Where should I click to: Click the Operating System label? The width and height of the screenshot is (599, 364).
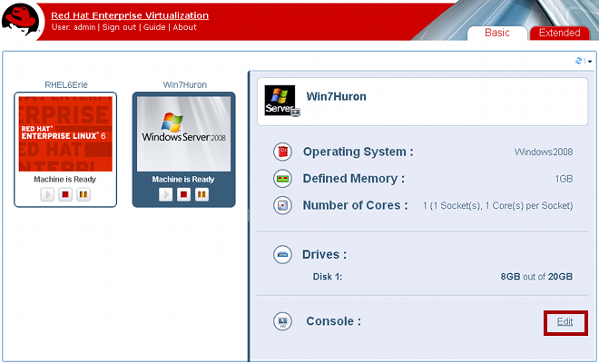(358, 152)
